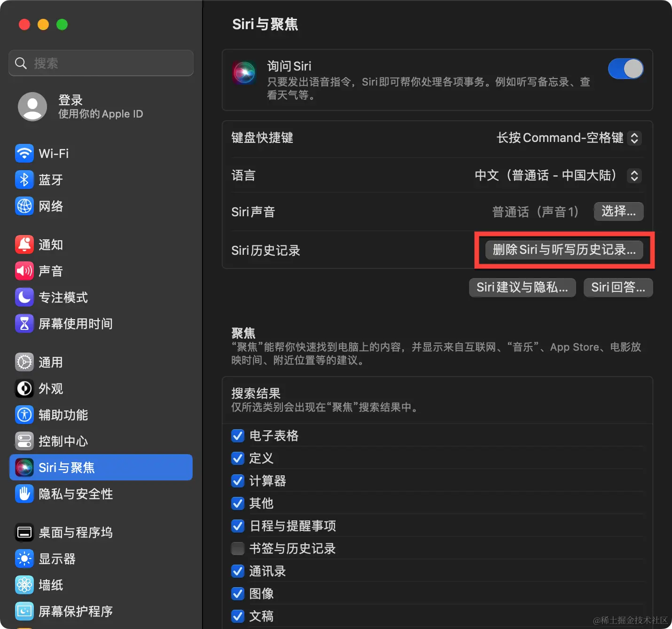This screenshot has width=672, height=629.
Task: Click the green zoom window button
Action: pyautogui.click(x=62, y=24)
